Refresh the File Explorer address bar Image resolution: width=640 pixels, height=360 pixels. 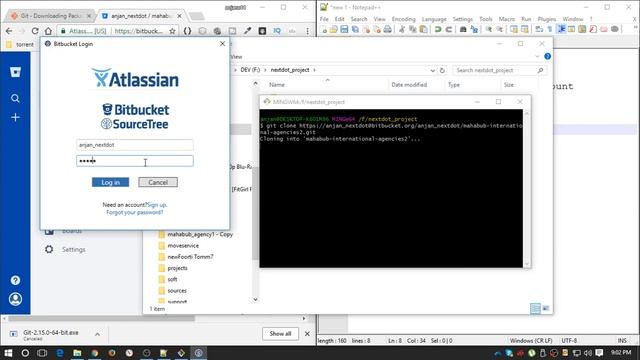point(442,70)
